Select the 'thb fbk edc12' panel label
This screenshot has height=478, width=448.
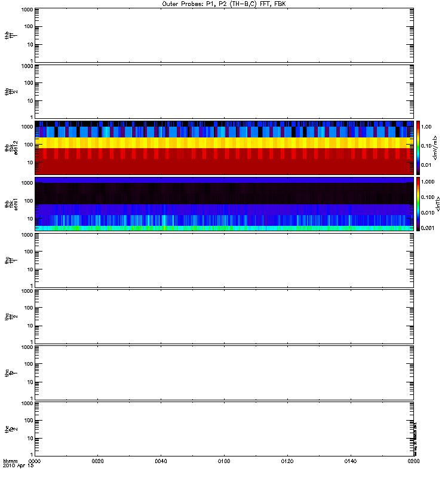tap(11, 148)
